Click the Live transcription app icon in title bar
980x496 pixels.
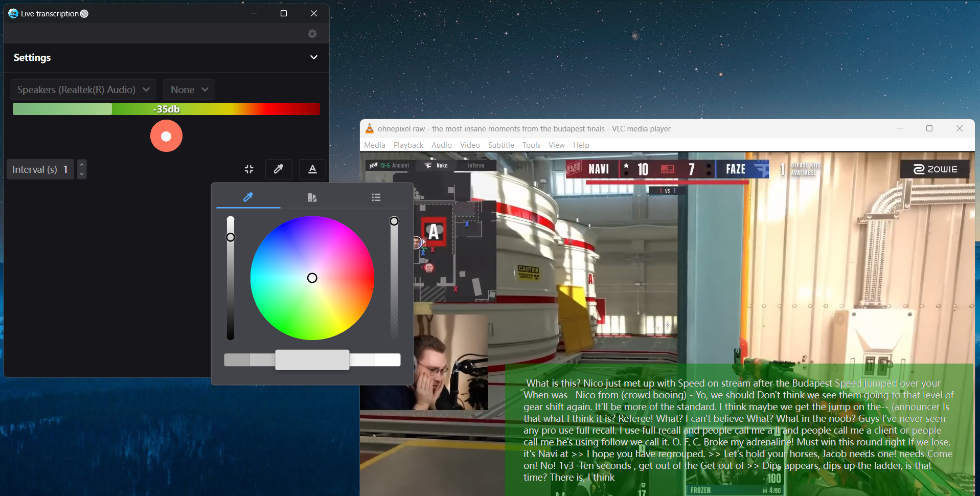coord(13,13)
